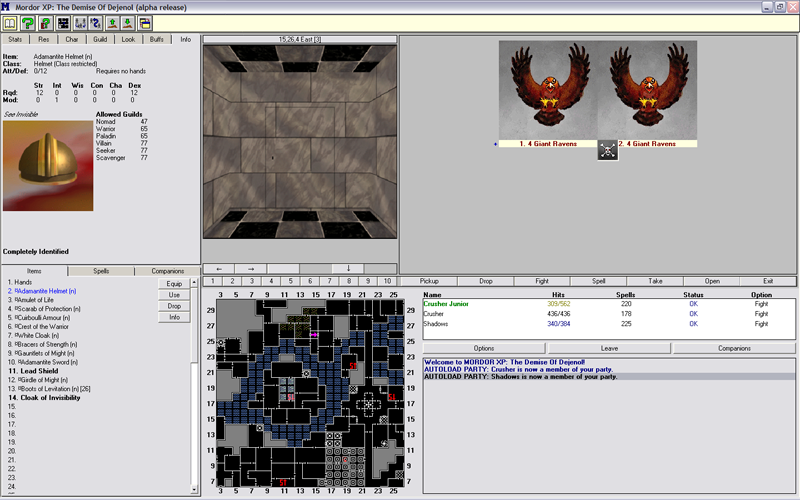This screenshot has width=800, height=500.
Task: Turn right with the right arrow button
Action: coord(250,268)
